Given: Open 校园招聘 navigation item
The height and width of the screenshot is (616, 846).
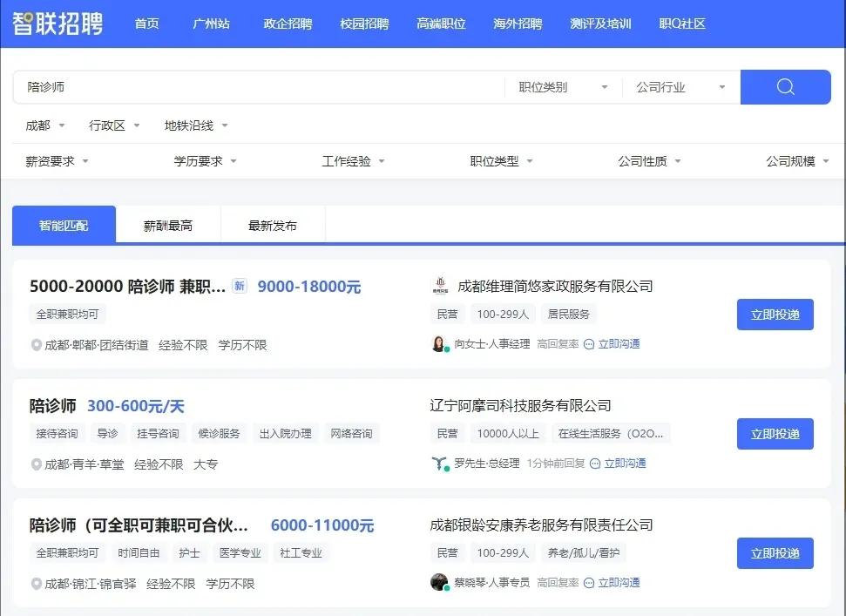Looking at the screenshot, I should coord(364,24).
